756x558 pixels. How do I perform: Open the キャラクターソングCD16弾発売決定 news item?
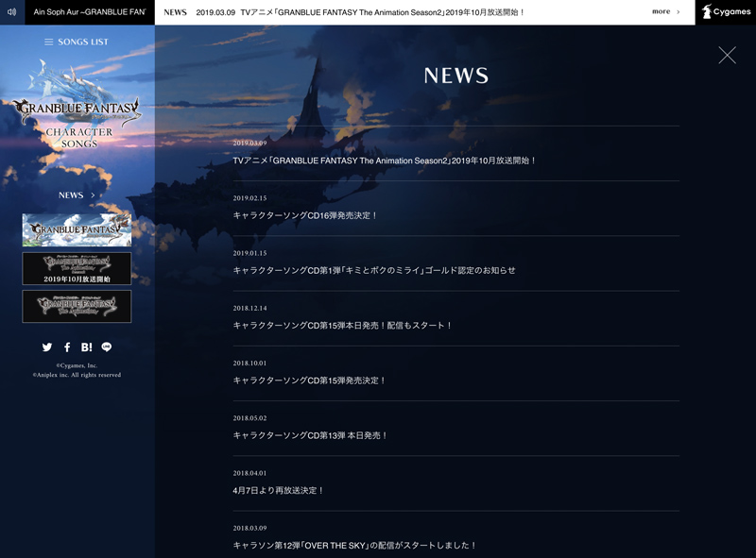pos(305,215)
